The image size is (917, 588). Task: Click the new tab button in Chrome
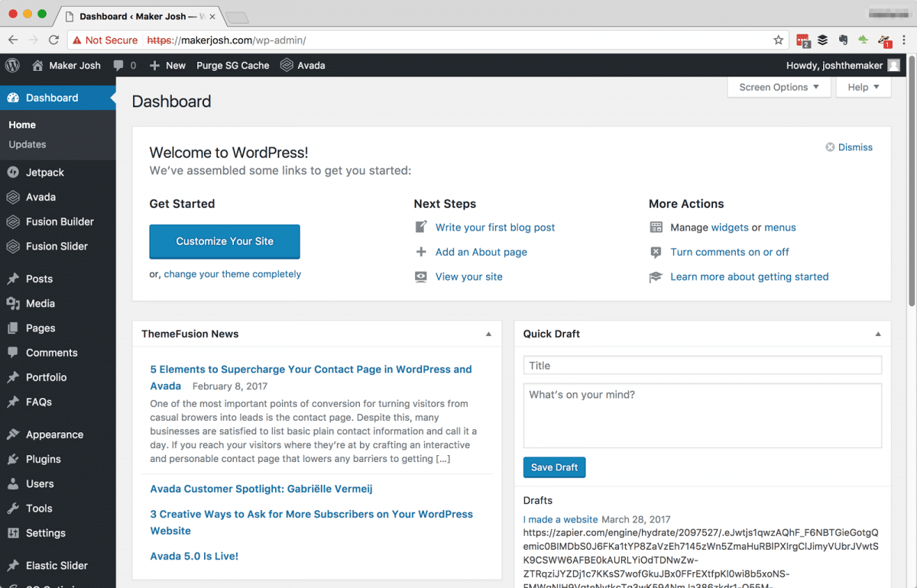coord(238,17)
